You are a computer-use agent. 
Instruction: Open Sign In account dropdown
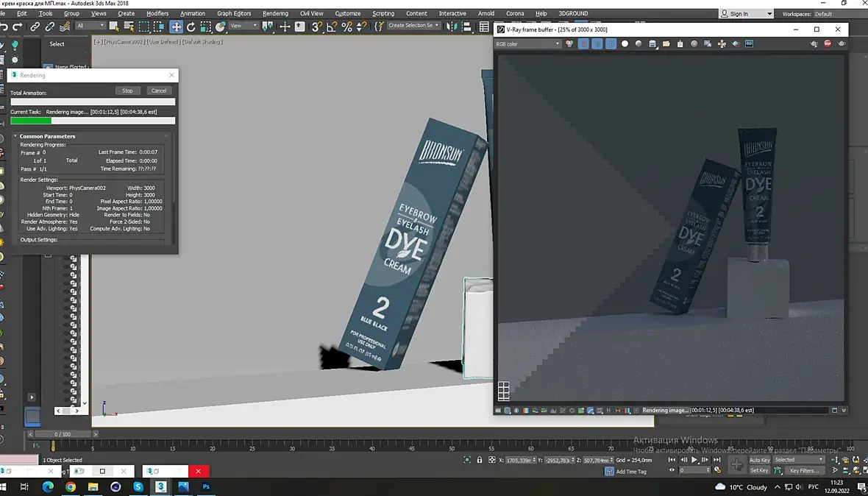coord(746,14)
